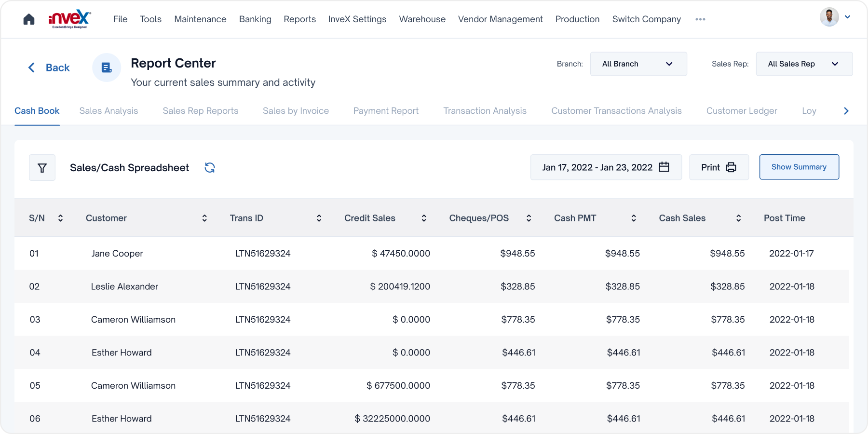This screenshot has width=868, height=434.
Task: Sort by the Credit Sales column
Action: pyautogui.click(x=424, y=218)
